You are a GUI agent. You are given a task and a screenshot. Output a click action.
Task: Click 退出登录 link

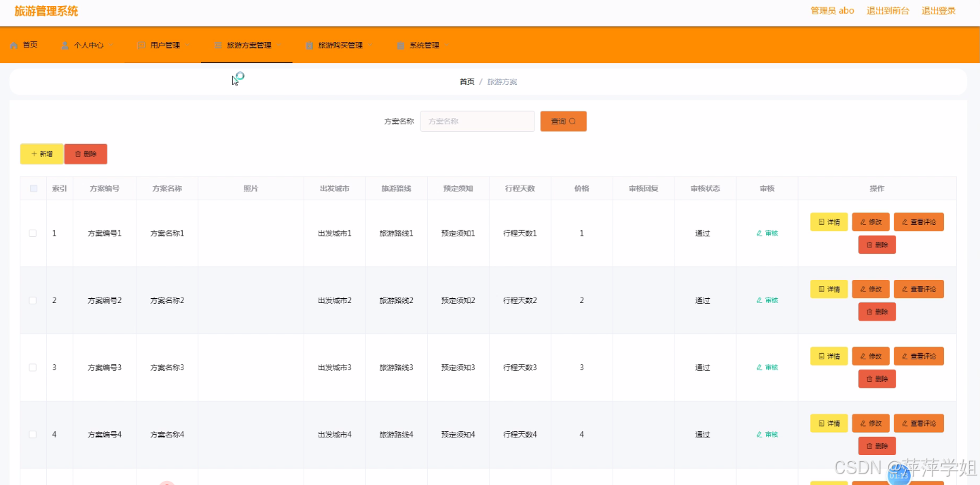[939, 11]
